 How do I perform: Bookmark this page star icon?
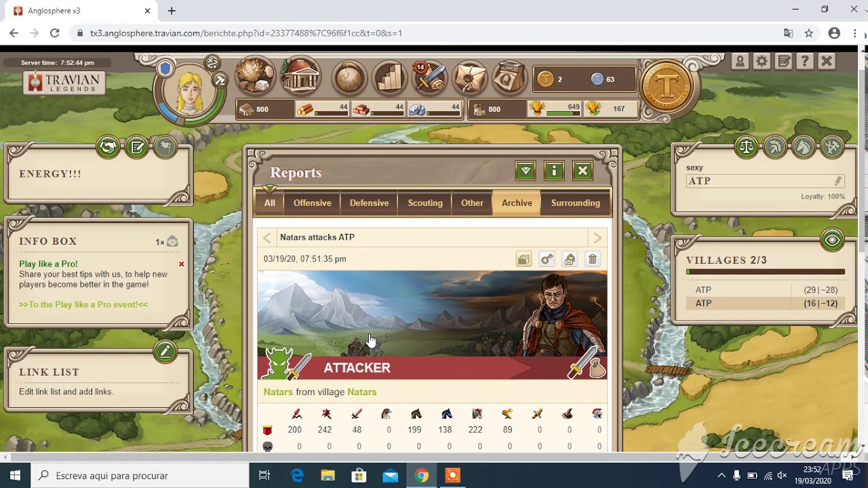pos(808,33)
